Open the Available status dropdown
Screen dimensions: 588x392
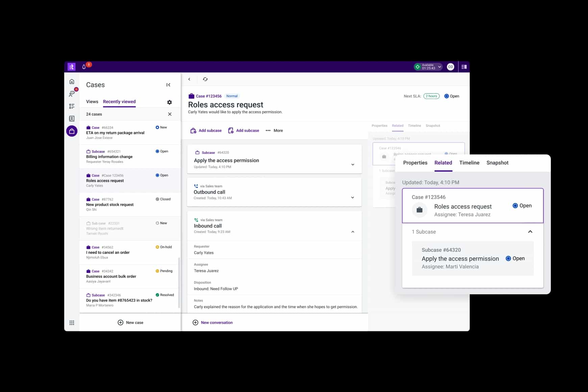coord(439,67)
